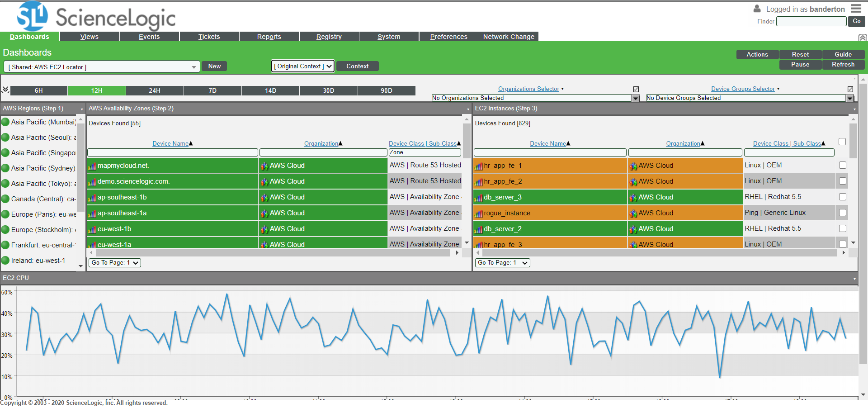This screenshot has width=868, height=408.
Task: Select the 24H timespan
Action: tap(155, 90)
